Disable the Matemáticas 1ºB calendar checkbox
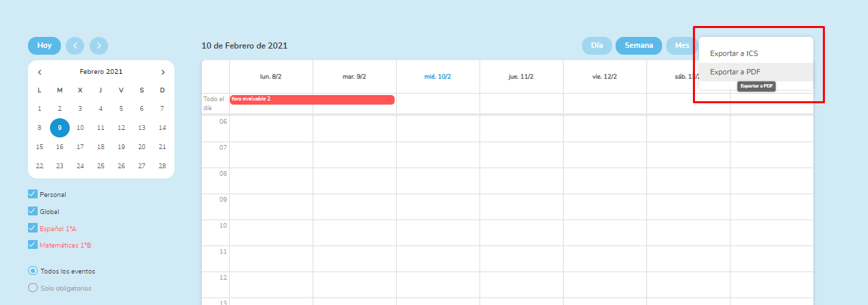 [32, 244]
